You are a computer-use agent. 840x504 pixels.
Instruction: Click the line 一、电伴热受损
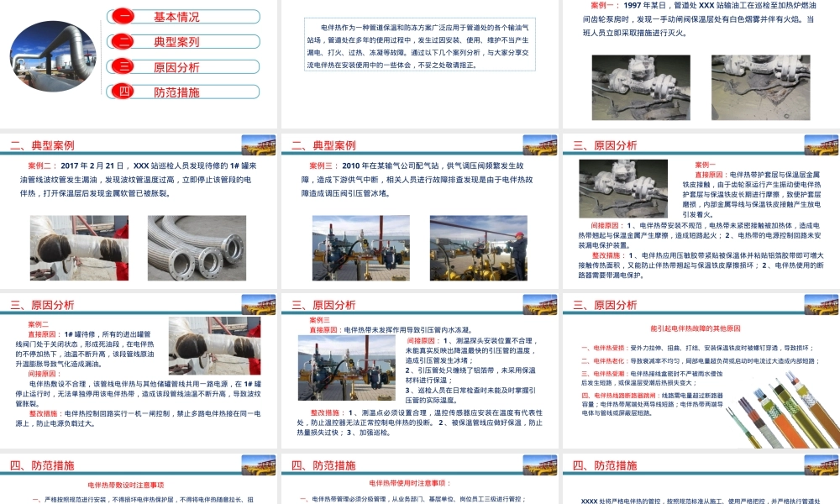697,348
